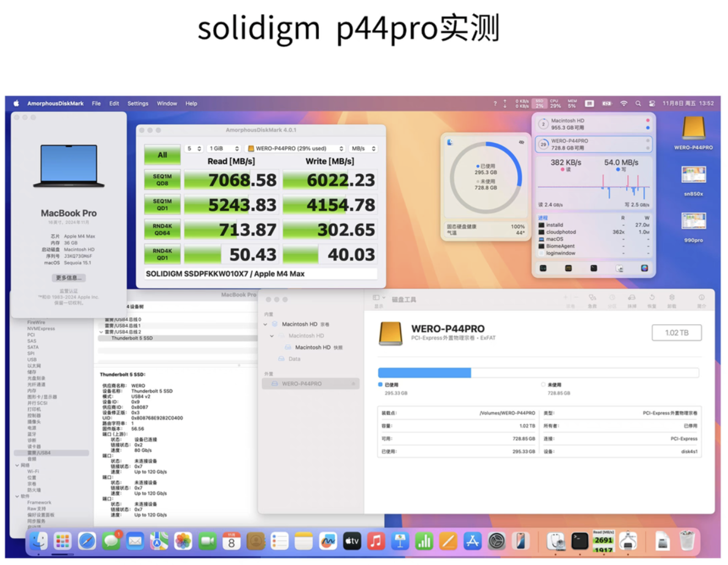Select NVMExpress in the System Information sidebar
Screen dimensions: 728x565
point(41,329)
